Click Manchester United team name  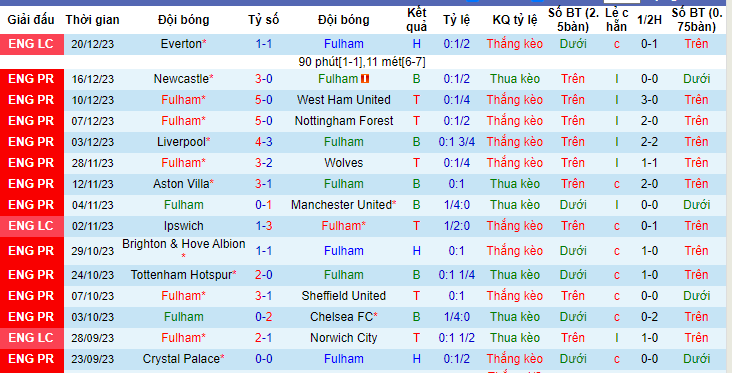coord(341,205)
